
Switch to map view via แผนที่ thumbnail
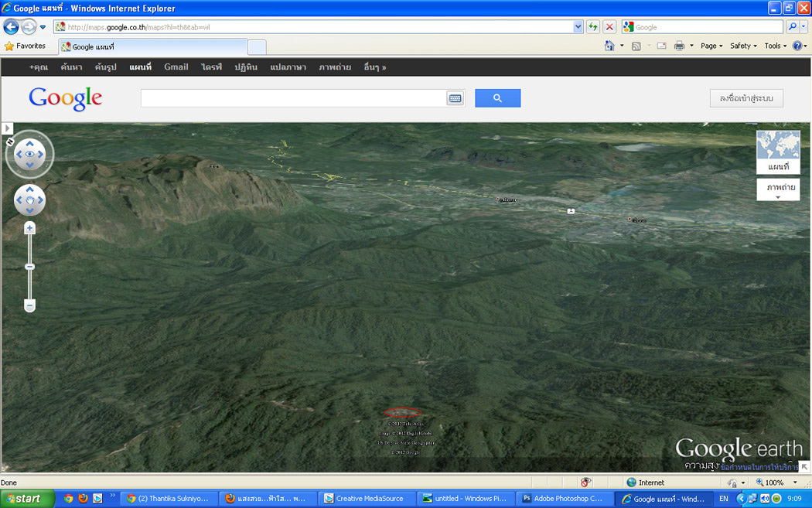777,152
